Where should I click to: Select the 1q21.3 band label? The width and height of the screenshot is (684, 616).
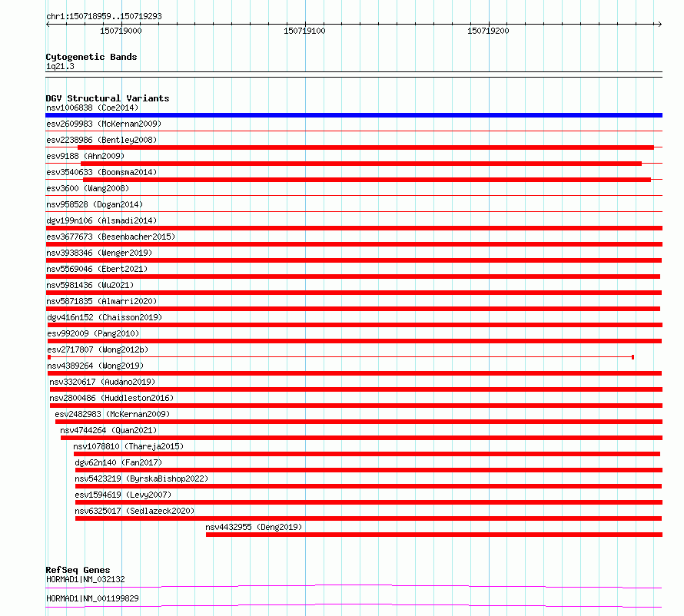(x=60, y=66)
